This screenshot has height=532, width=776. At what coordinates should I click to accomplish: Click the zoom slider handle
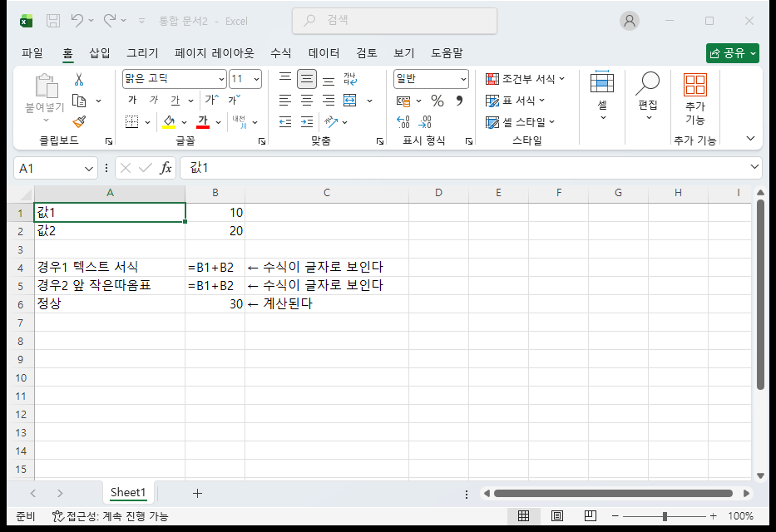[x=665, y=516]
